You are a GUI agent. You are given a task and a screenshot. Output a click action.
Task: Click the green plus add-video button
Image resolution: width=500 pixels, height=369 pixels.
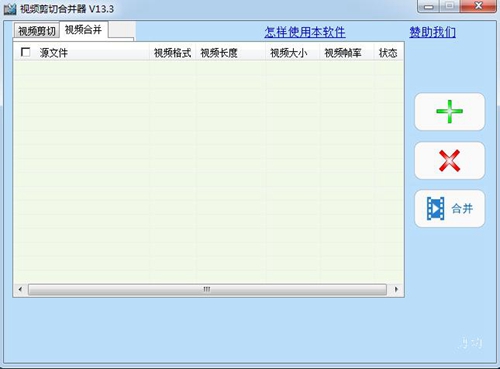(449, 112)
